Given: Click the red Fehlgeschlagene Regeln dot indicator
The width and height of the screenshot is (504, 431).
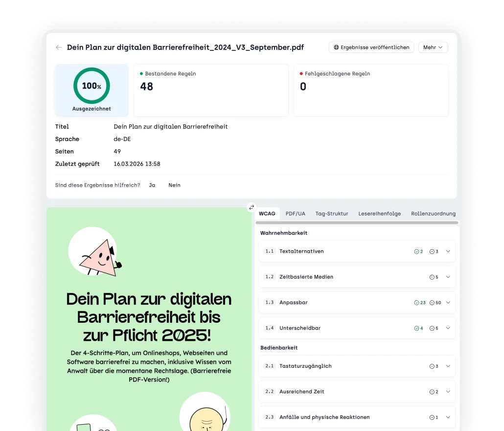Looking at the screenshot, I should click(x=300, y=73).
